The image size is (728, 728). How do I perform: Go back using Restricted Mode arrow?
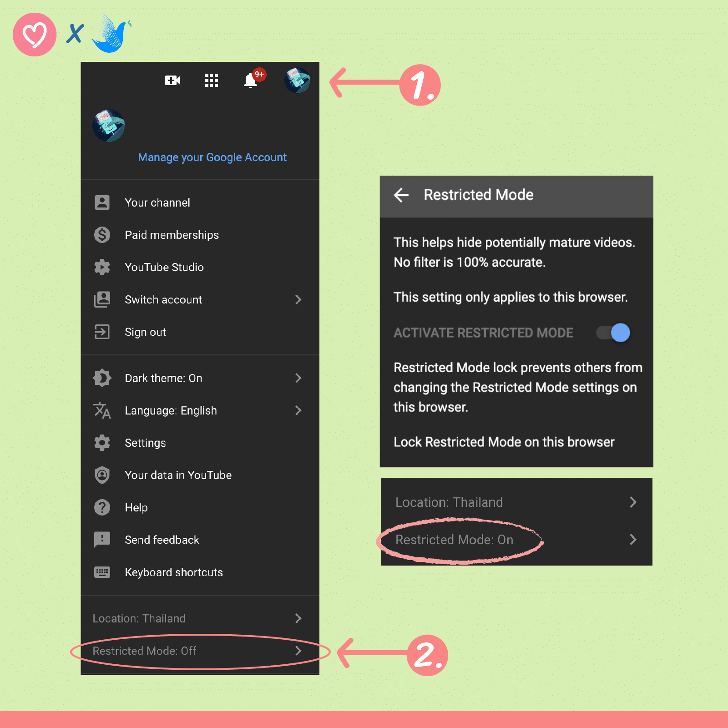pos(401,195)
